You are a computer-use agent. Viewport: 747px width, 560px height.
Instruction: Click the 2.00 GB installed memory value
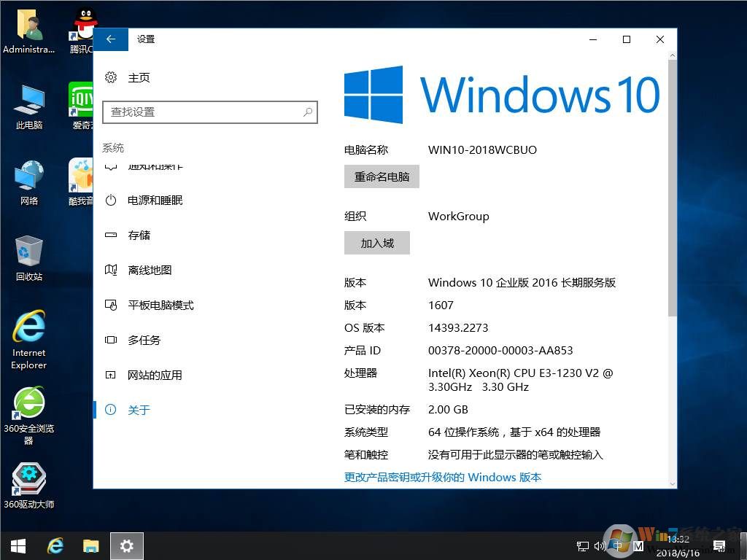point(448,410)
